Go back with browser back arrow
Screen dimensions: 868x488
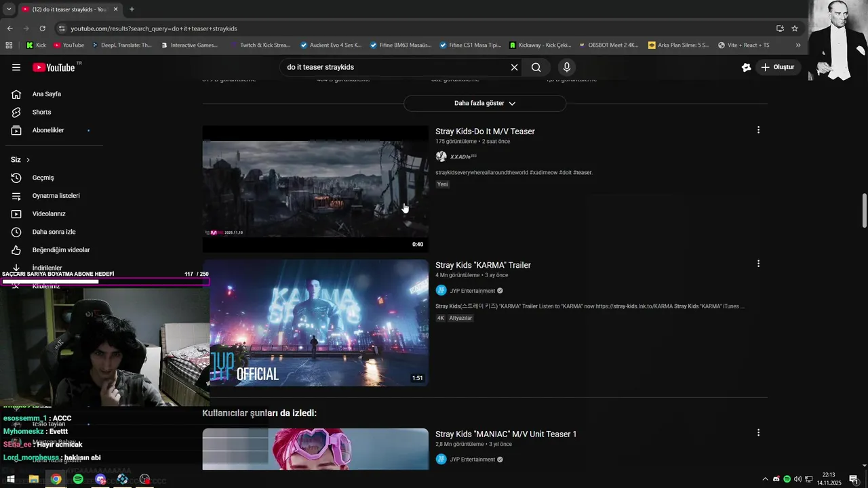pyautogui.click(x=9, y=28)
